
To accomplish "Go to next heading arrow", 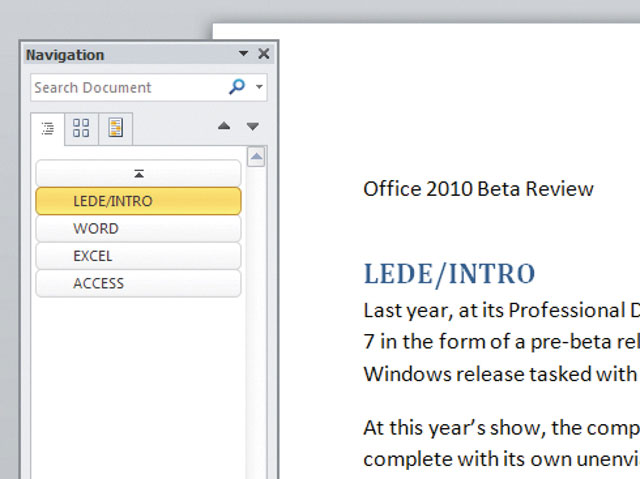I will (x=253, y=126).
